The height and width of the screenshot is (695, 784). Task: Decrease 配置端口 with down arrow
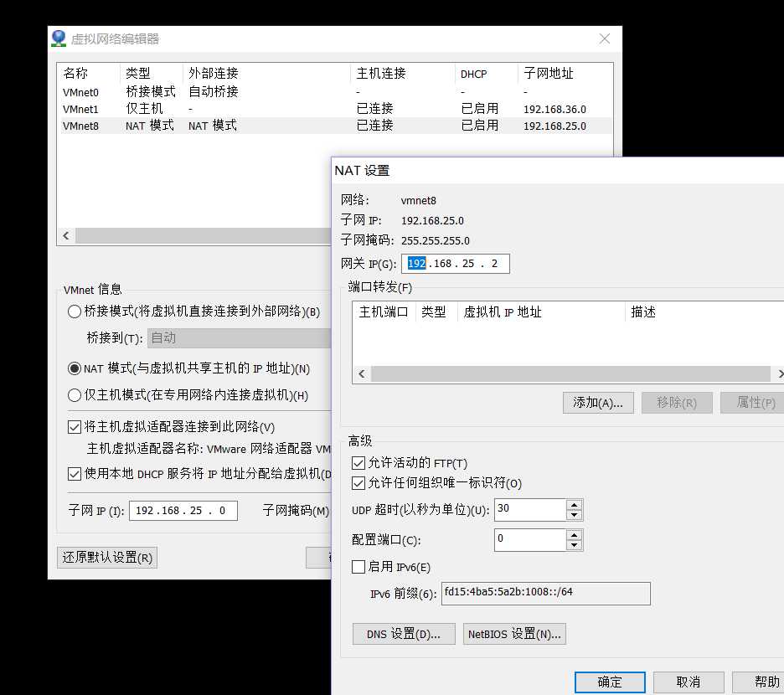(x=574, y=545)
